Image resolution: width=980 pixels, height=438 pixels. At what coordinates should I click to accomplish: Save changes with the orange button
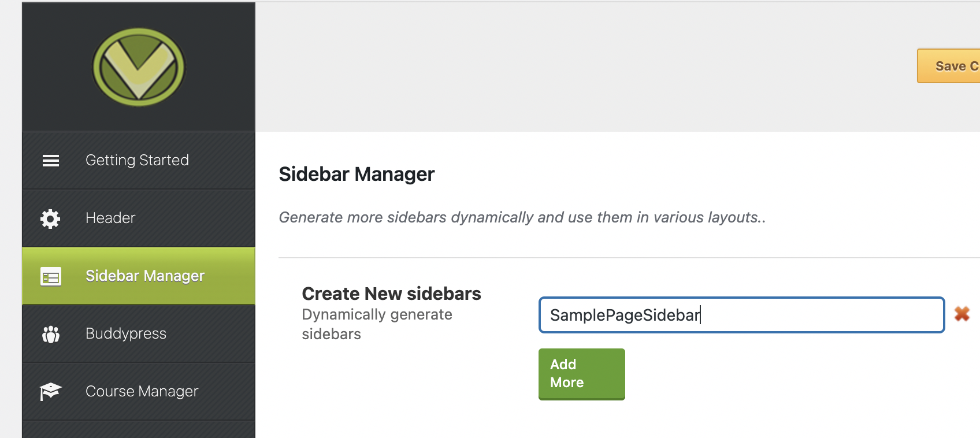[x=949, y=66]
